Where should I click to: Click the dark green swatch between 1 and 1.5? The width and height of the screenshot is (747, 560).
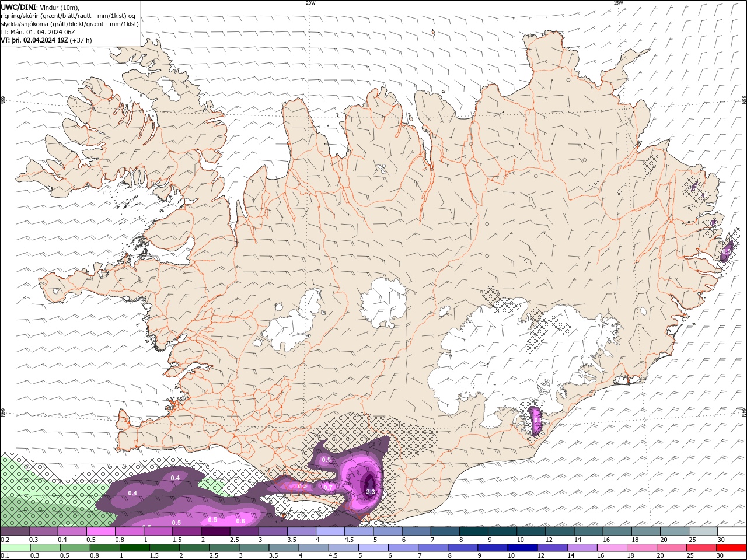point(134,548)
